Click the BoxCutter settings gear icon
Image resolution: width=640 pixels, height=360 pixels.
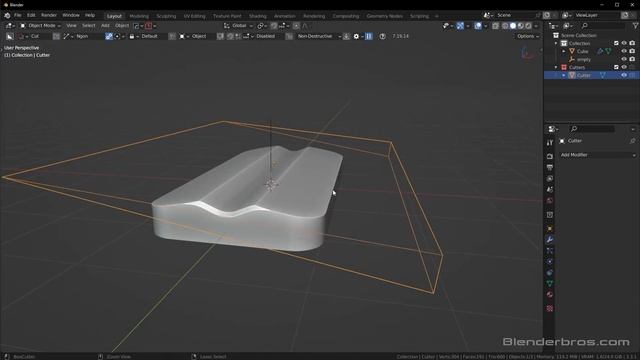click(356, 36)
